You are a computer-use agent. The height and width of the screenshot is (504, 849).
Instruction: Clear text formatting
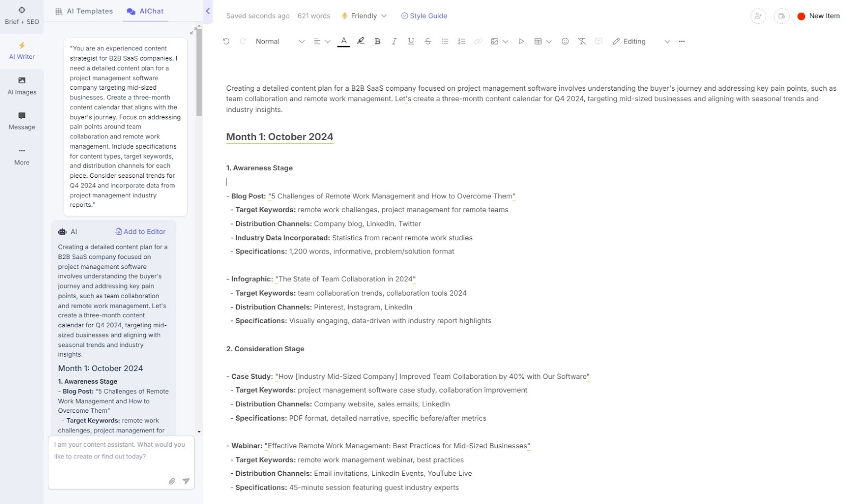pyautogui.click(x=582, y=41)
